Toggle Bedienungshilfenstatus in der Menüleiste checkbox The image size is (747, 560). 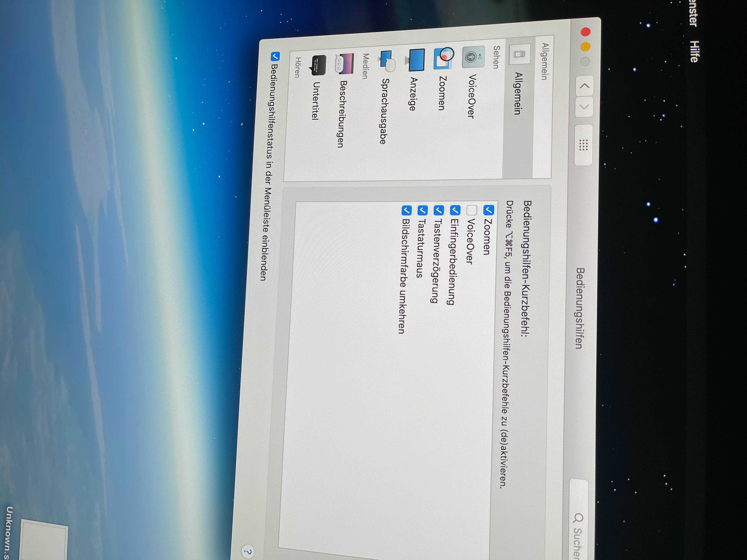275,56
